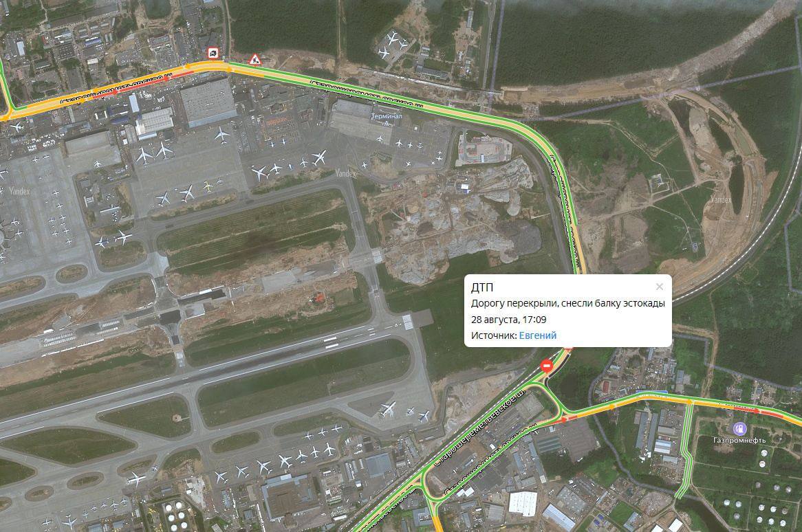Viewport: 802px width, 532px height.
Task: Open the car accident marker near the top road
Action: click(213, 53)
